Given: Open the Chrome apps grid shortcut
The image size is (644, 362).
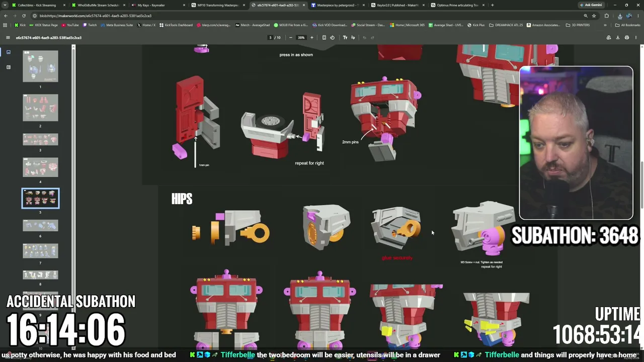Looking at the screenshot, I should (x=5, y=25).
